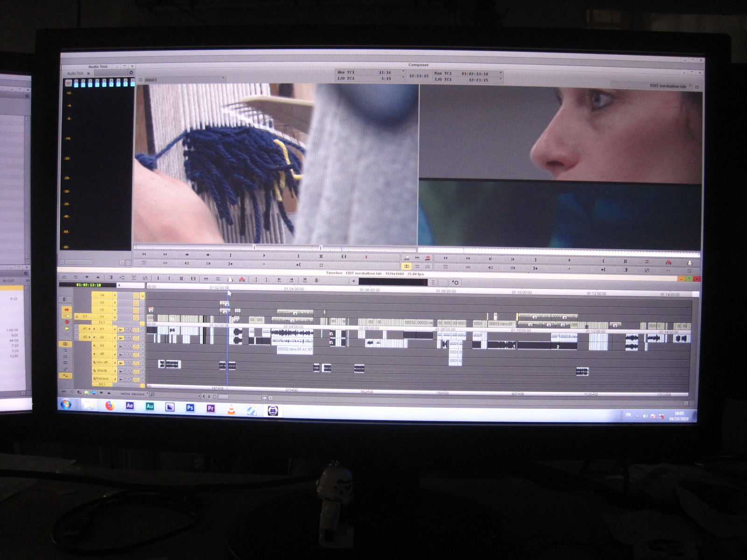Open Premiere Pro from the taskbar

click(211, 408)
